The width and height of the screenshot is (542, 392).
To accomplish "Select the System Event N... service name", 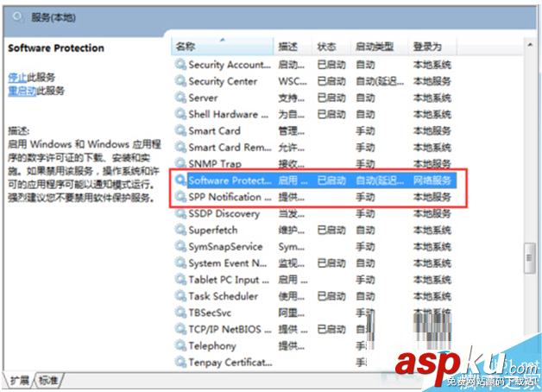I will 228,263.
